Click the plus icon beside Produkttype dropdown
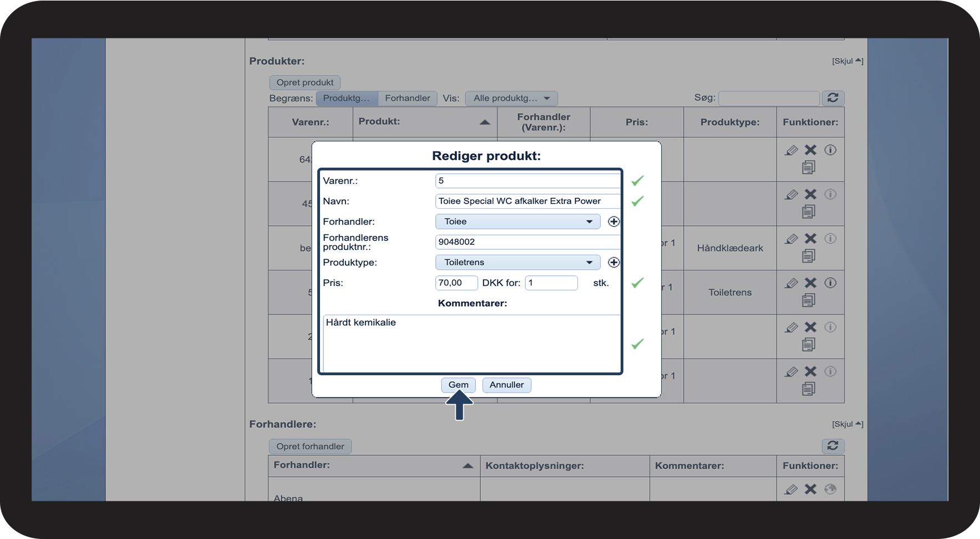This screenshot has width=980, height=539. 613,263
